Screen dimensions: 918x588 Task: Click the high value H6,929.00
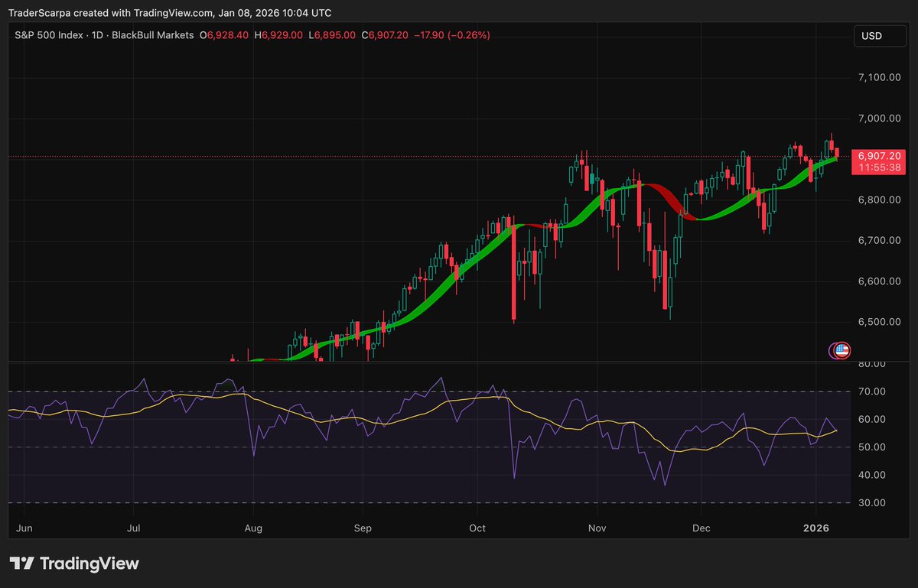[278, 35]
